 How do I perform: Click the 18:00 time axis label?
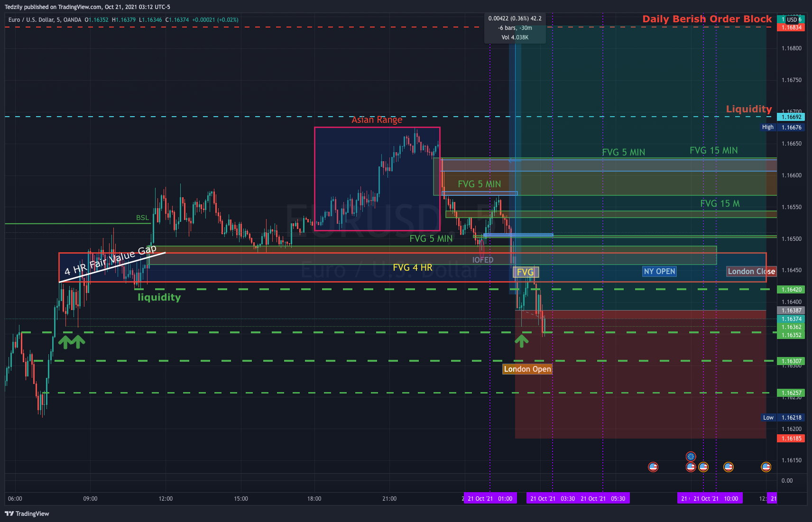coord(314,499)
